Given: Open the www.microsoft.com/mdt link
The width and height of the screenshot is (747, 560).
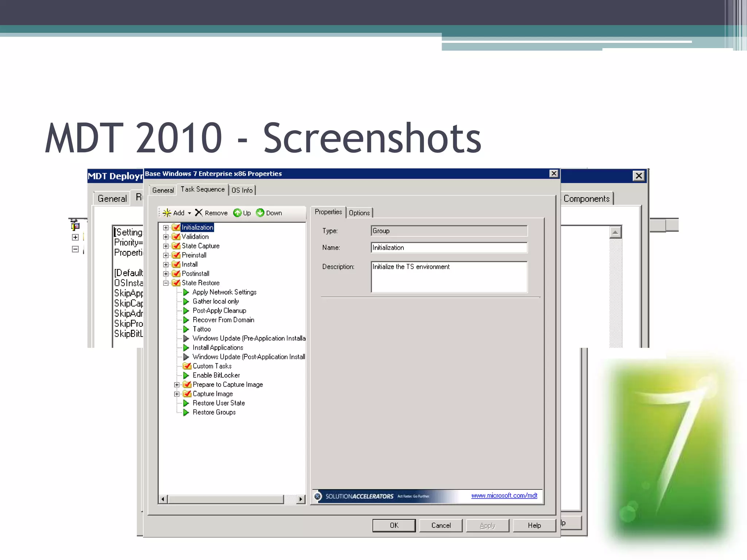Looking at the screenshot, I should tap(504, 495).
